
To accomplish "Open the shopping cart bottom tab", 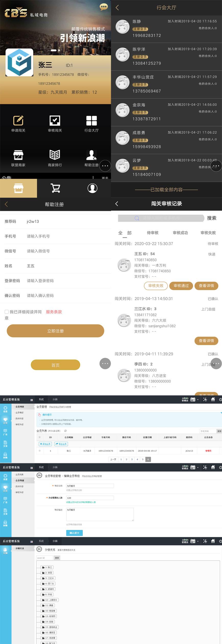I will click(x=55, y=188).
